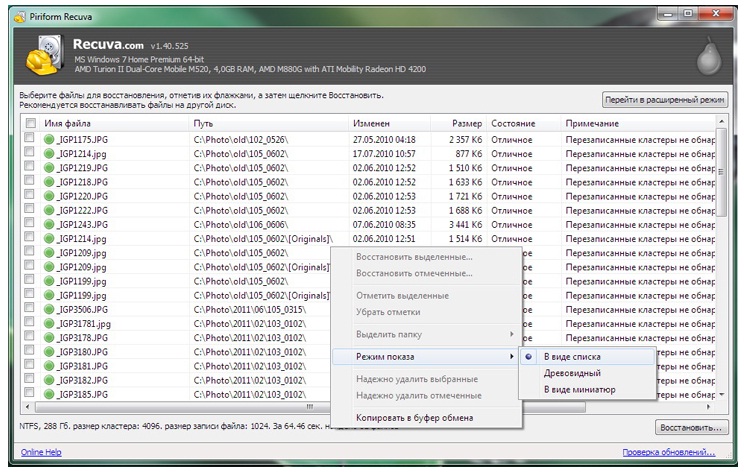Image resolution: width=744 pixels, height=472 pixels.
Task: Click the horizontal scrollbar left arrow
Action: [x=28, y=407]
